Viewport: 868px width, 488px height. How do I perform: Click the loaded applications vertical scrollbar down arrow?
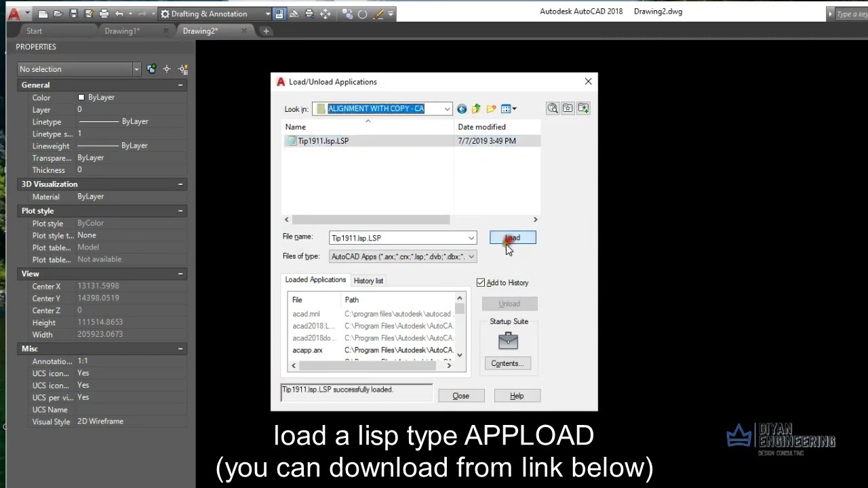click(x=460, y=354)
